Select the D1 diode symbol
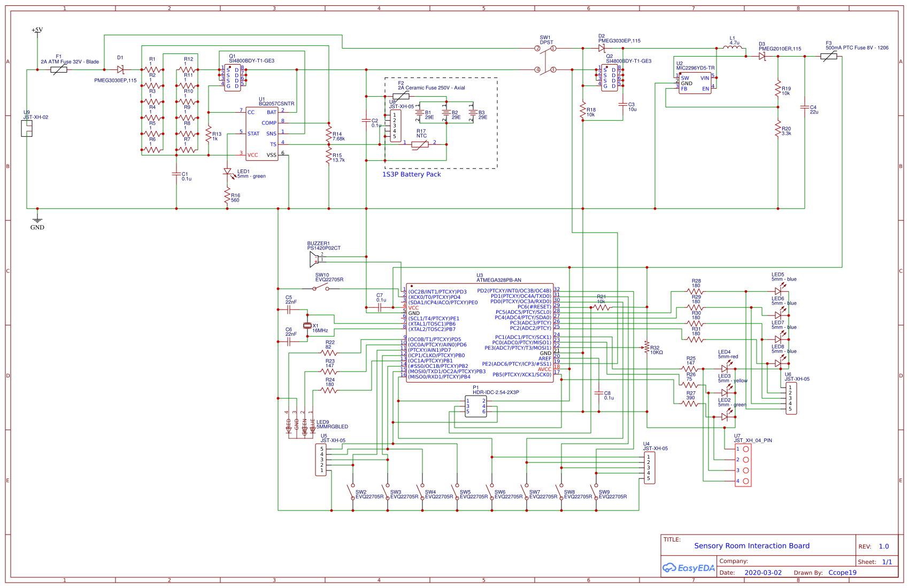 tap(121, 69)
